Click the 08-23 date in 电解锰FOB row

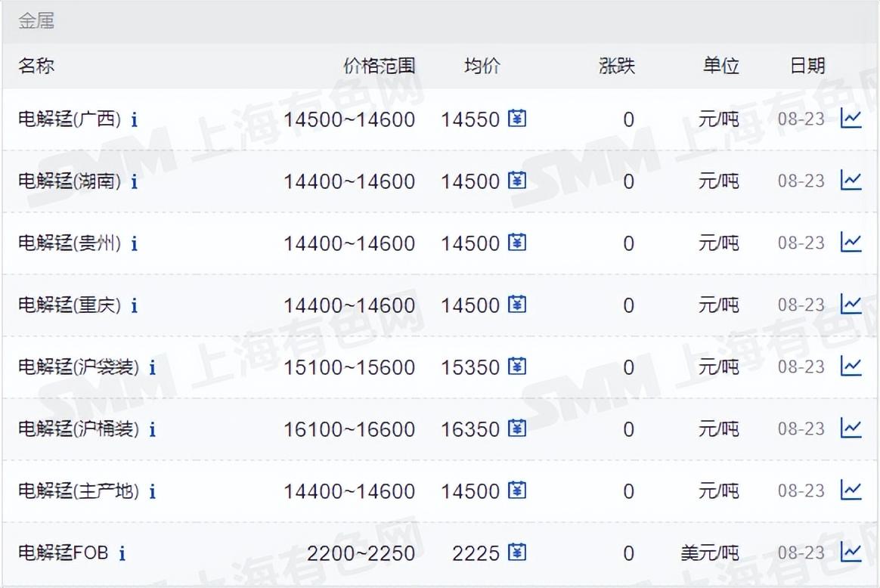(801, 553)
